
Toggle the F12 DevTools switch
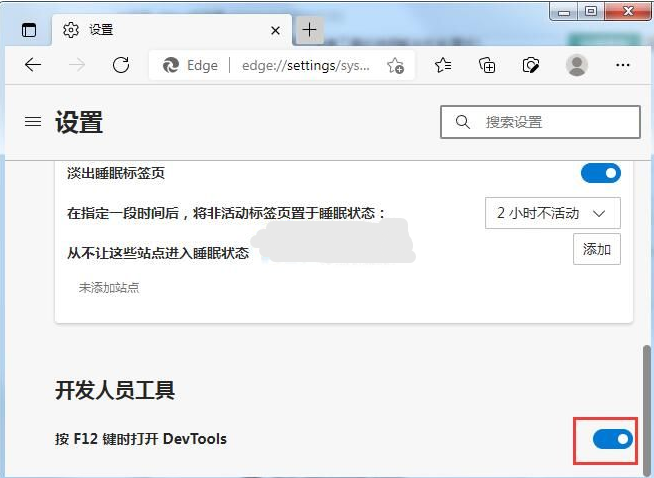pyautogui.click(x=613, y=439)
